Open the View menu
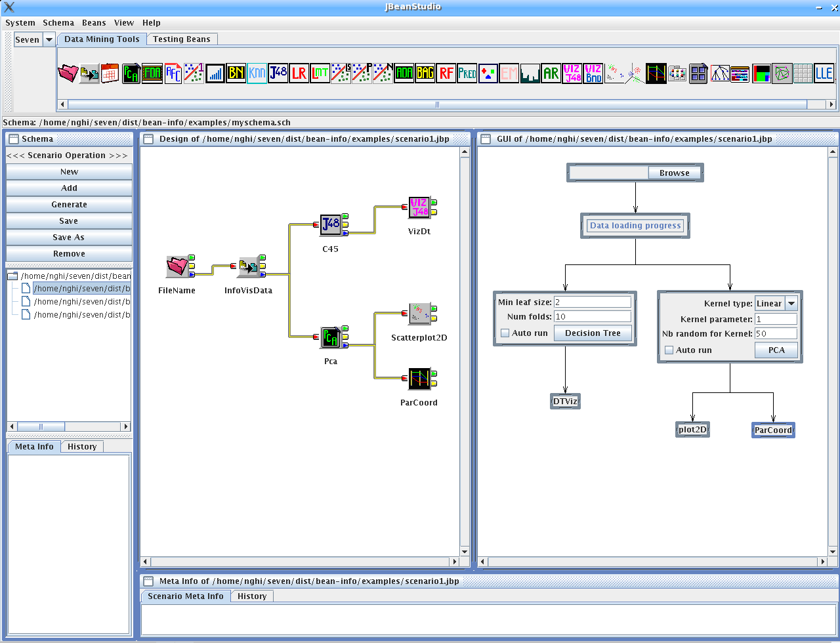840x643 pixels. pyautogui.click(x=124, y=23)
